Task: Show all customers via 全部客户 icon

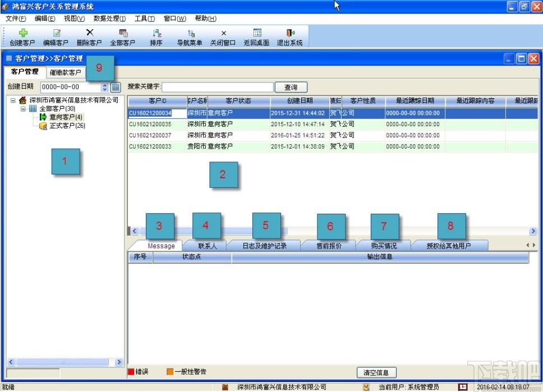Action: point(123,33)
